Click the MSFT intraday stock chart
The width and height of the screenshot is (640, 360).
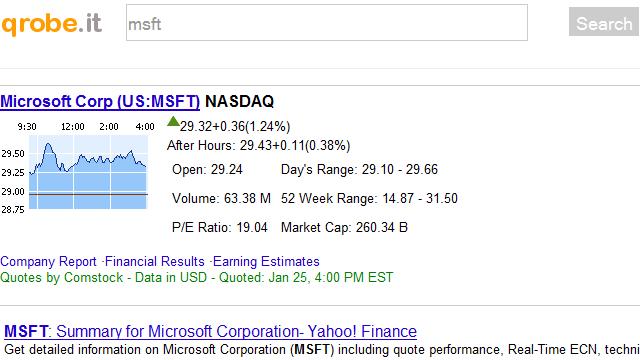(x=78, y=167)
